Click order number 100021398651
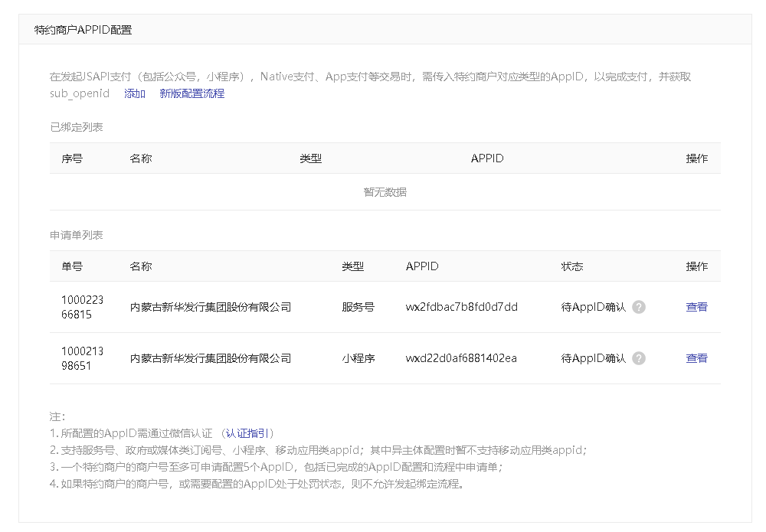Viewport: 766px width, 532px height. tap(82, 358)
